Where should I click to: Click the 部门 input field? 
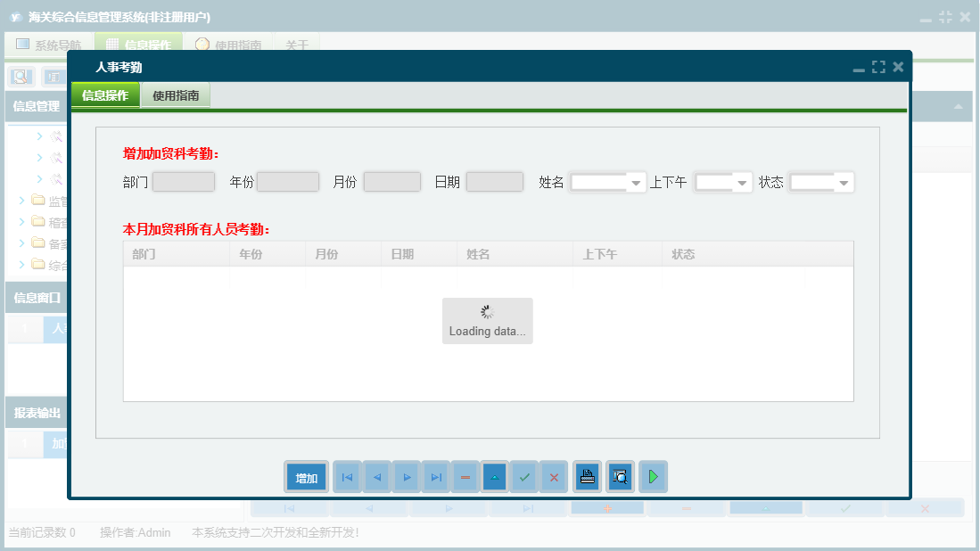184,182
